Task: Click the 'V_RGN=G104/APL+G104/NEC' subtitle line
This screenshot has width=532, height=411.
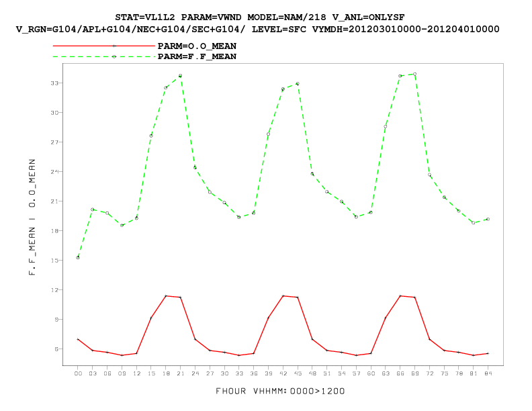Action: (258, 29)
